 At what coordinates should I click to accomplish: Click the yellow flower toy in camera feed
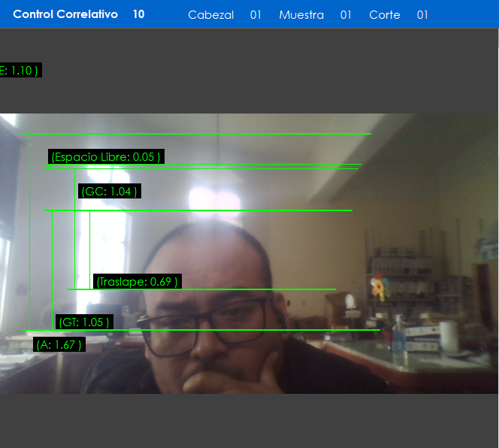[x=377, y=287]
